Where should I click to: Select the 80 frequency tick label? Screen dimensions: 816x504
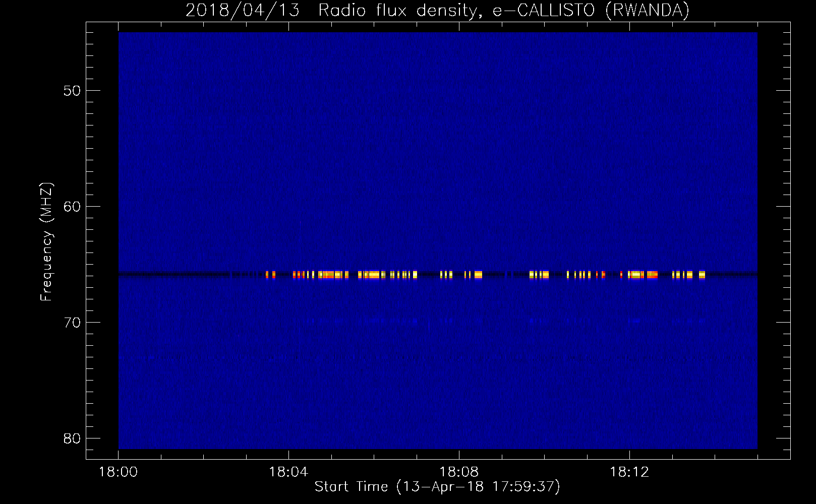(73, 438)
